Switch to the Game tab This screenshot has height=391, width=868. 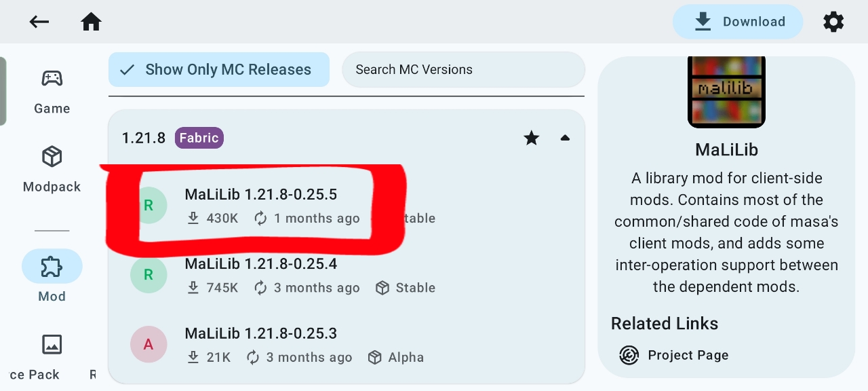(x=52, y=91)
